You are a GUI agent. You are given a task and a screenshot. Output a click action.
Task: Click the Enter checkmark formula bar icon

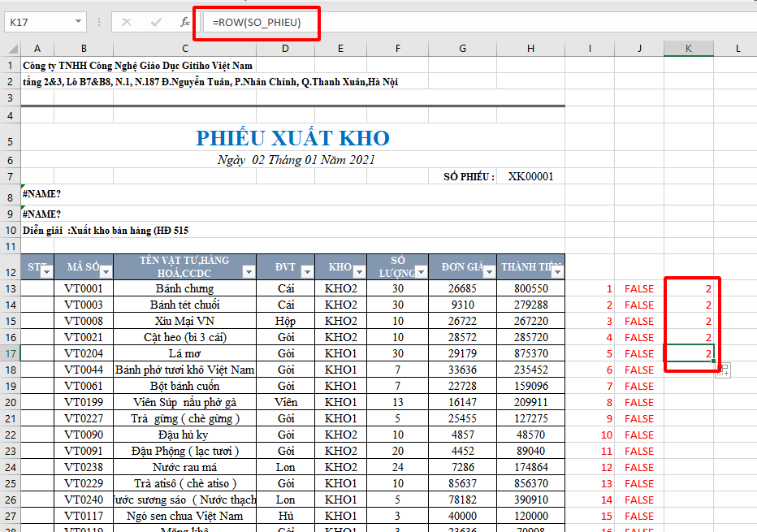click(x=156, y=22)
